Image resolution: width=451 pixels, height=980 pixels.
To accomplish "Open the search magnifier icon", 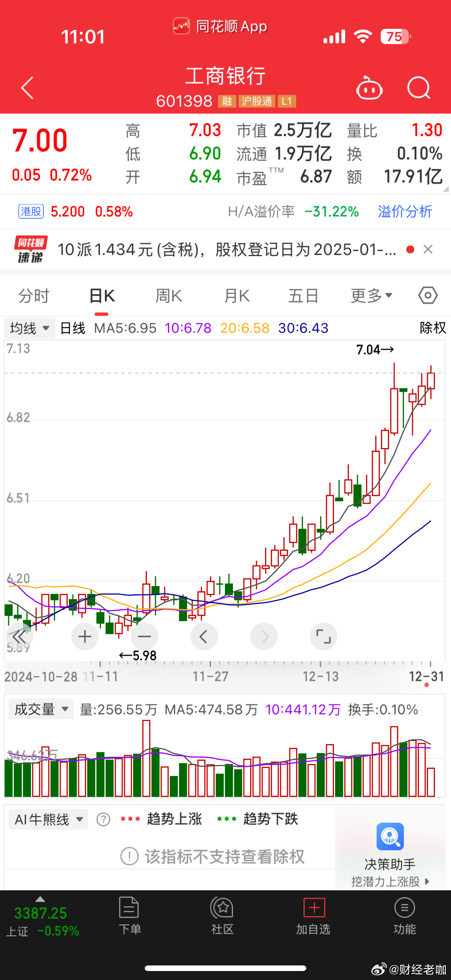I will pos(418,88).
